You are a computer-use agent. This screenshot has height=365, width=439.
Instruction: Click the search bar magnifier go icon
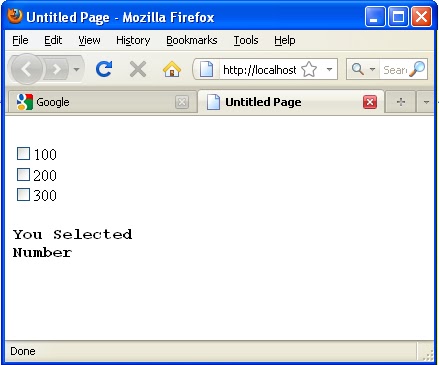[417, 69]
